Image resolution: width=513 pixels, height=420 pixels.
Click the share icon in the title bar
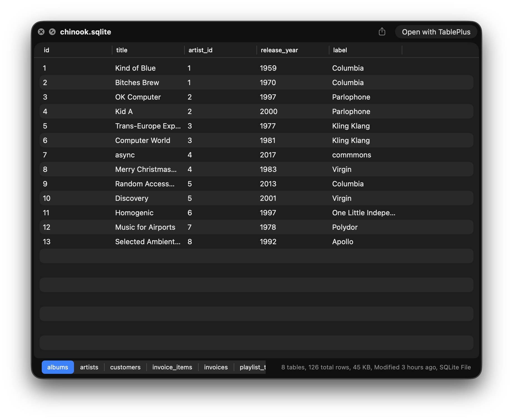click(382, 32)
